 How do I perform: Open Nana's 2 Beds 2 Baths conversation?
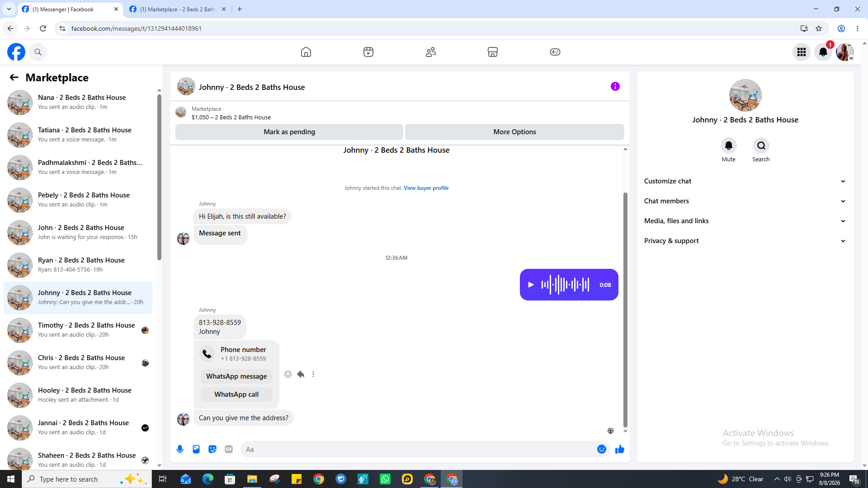(78, 102)
